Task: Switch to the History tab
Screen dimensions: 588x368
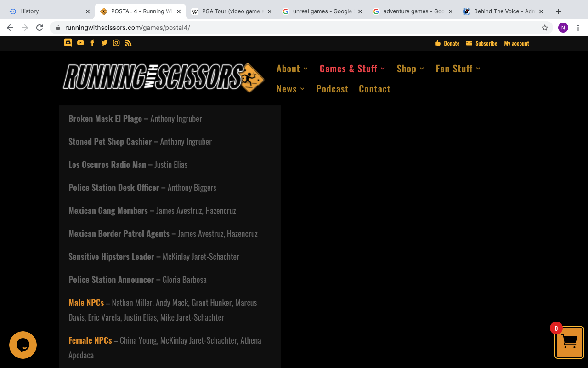Action: pyautogui.click(x=46, y=11)
